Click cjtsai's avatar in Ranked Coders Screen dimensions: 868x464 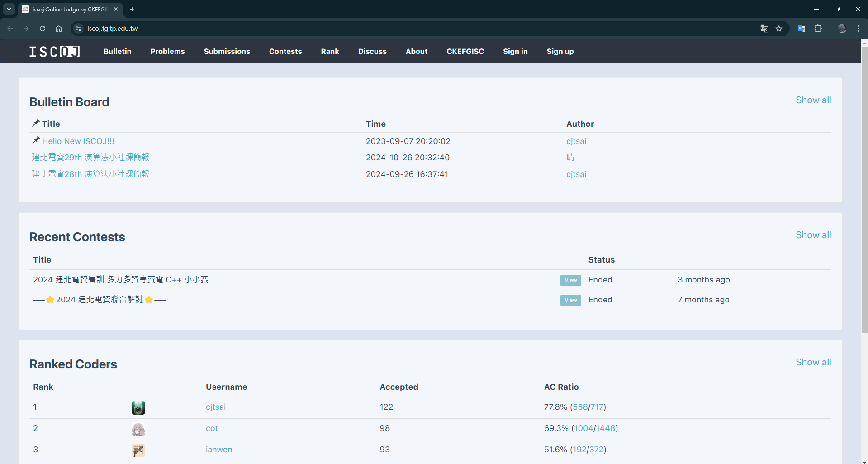coord(138,408)
